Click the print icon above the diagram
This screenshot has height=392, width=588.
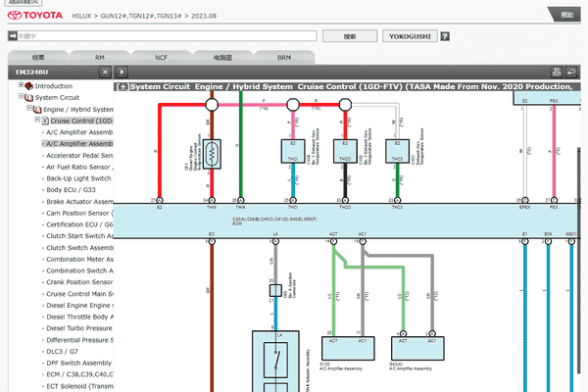coord(557,72)
